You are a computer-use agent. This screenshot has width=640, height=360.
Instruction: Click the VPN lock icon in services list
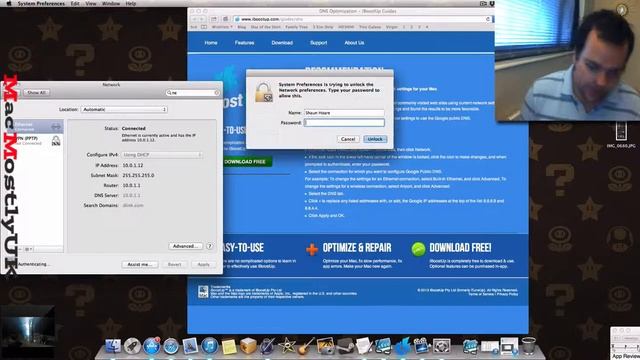56,141
